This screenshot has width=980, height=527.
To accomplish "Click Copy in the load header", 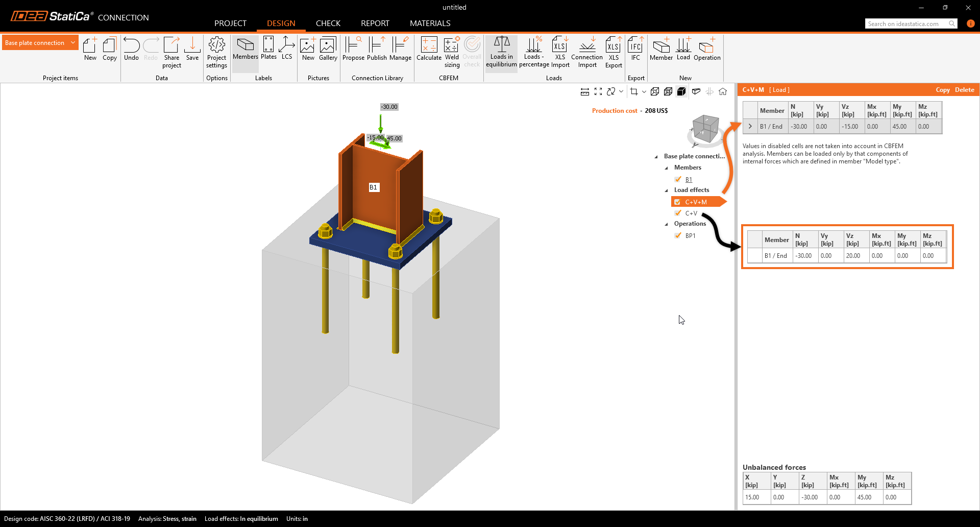I will 942,90.
